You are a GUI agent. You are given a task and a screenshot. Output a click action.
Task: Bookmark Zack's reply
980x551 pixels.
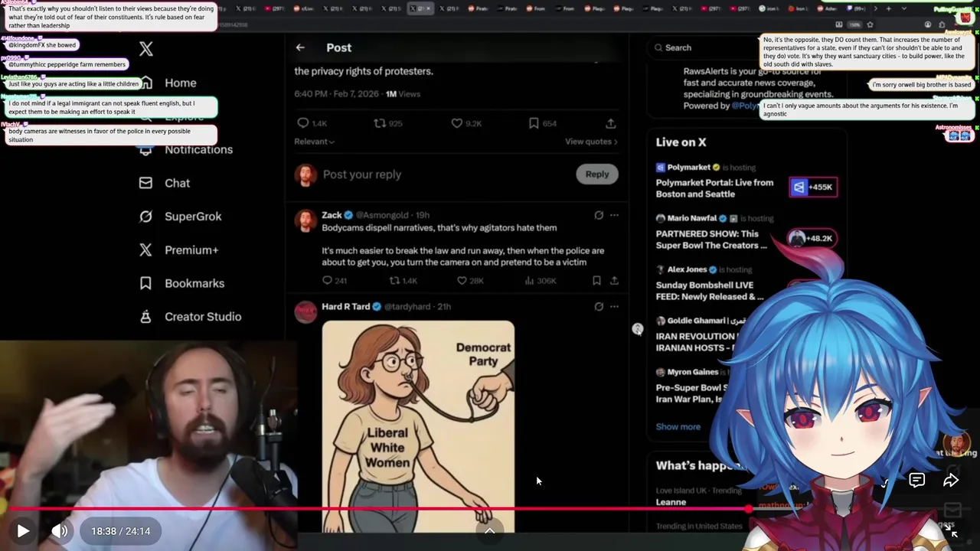point(596,281)
